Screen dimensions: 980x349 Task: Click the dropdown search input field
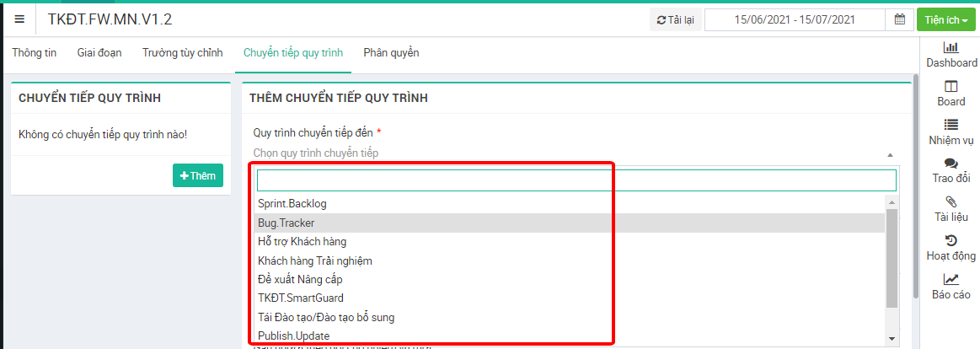tap(576, 180)
